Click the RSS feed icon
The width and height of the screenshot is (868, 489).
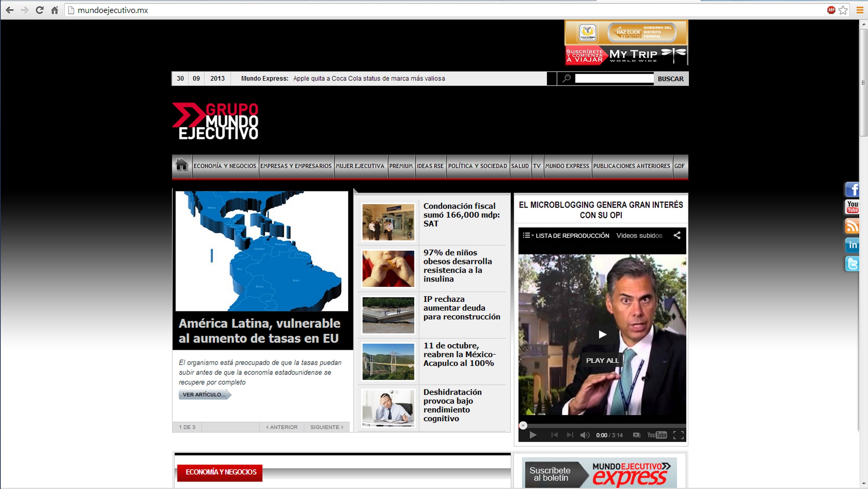tap(852, 226)
